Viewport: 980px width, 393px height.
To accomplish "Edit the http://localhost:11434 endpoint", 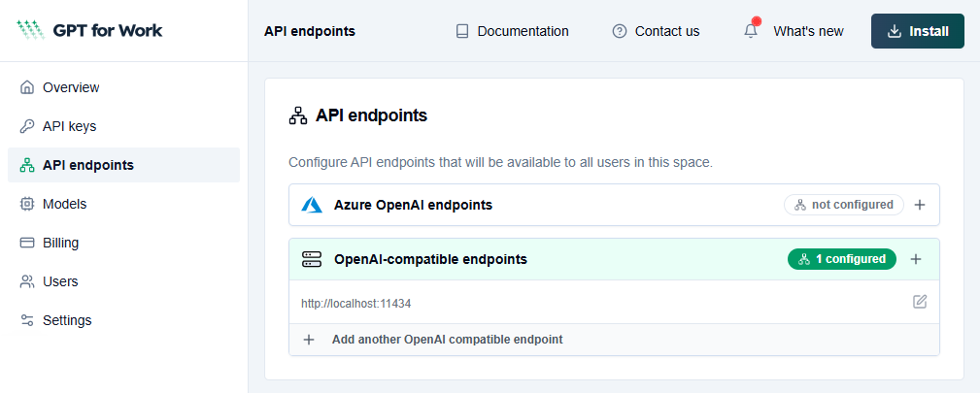I will pos(920,303).
